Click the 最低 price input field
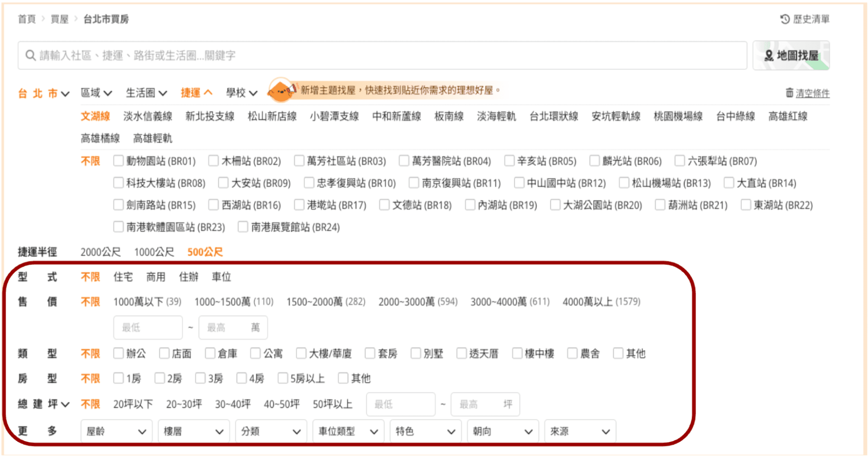The height and width of the screenshot is (456, 868). pyautogui.click(x=148, y=328)
